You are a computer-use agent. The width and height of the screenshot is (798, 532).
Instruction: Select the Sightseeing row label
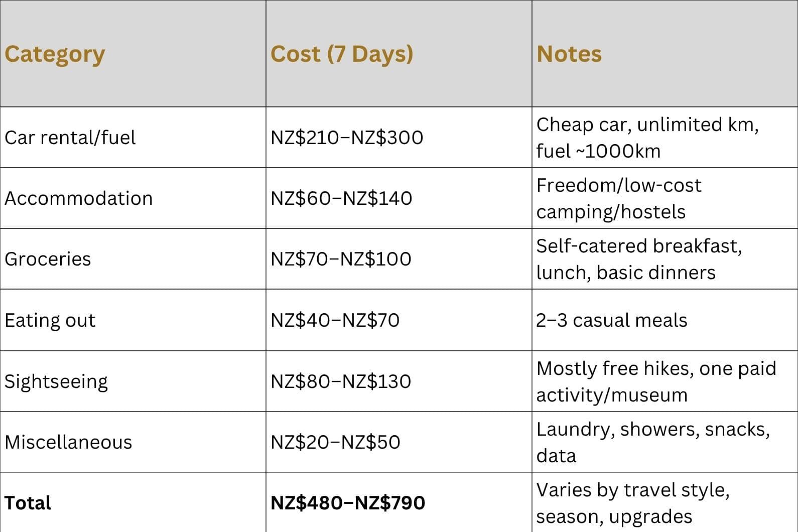[56, 381]
